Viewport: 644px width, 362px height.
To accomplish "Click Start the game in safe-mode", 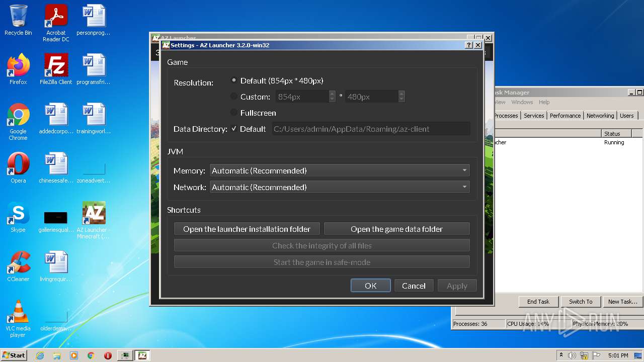I will click(322, 262).
